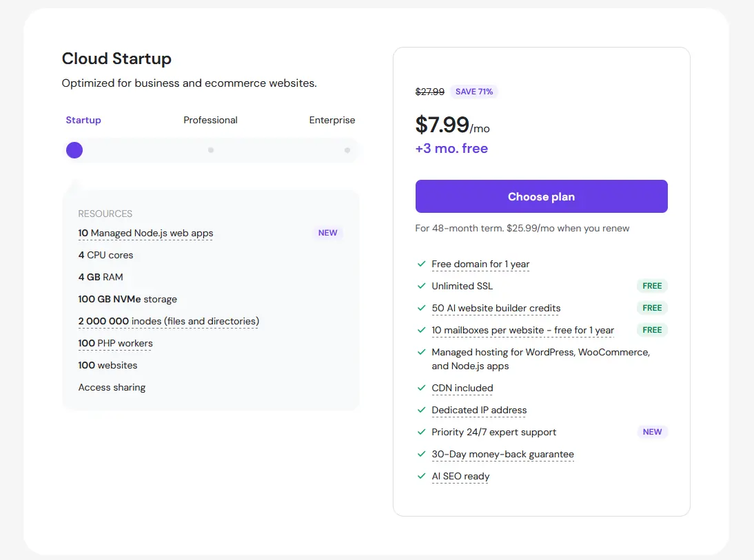The height and width of the screenshot is (560, 754).
Task: Open Free domain for 1 year tooltip
Action: coord(480,264)
